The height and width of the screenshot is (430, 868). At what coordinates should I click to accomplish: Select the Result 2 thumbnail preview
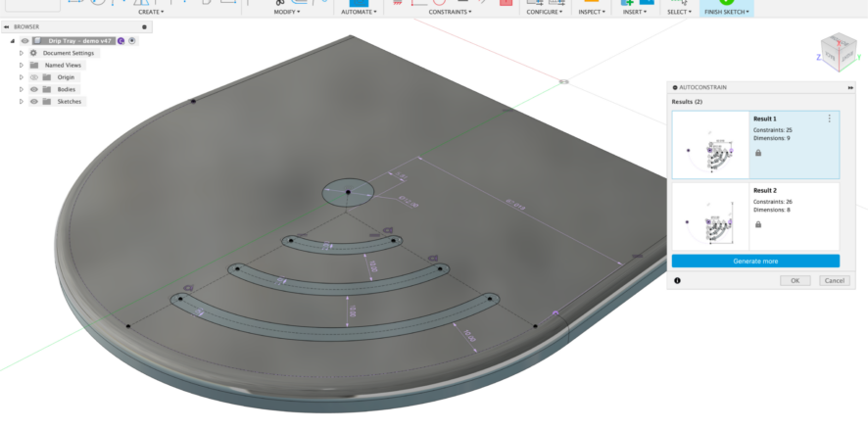[x=710, y=217]
